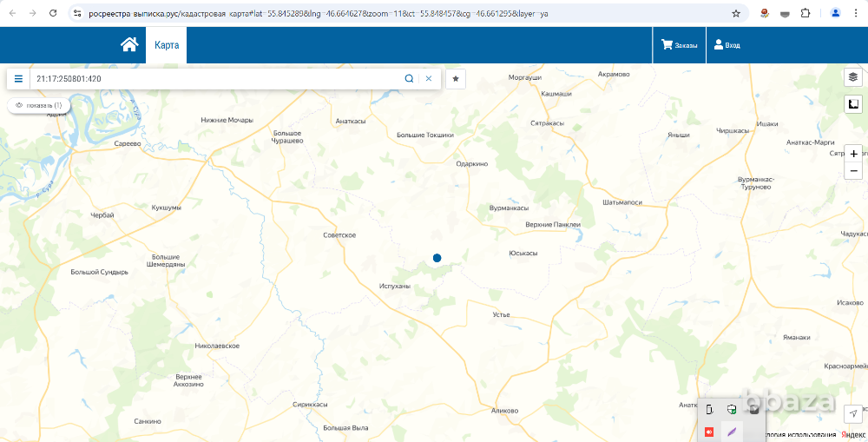Image resolution: width=868 pixels, height=442 pixels.
Task: Clear the search field with X
Action: pos(429,78)
